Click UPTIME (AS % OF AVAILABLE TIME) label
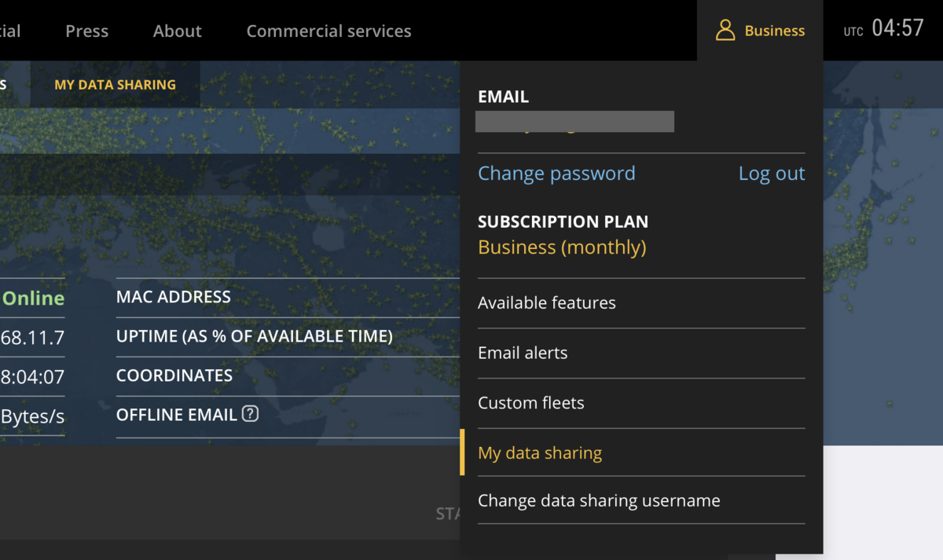The image size is (943, 560). [x=255, y=336]
